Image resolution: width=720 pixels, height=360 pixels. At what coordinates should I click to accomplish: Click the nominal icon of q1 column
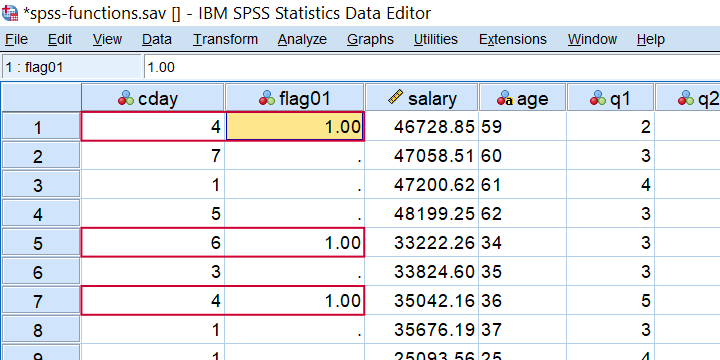coord(598,98)
